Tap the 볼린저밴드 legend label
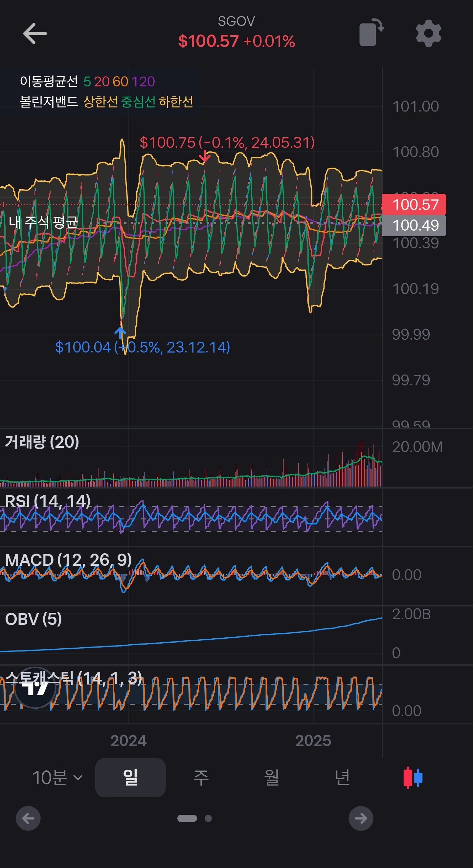 (x=49, y=102)
